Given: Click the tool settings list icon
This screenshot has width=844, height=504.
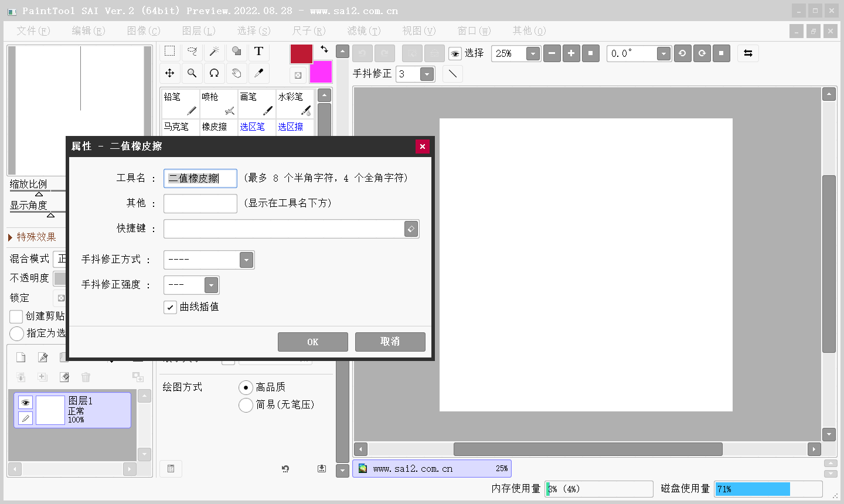Looking at the screenshot, I should 171,468.
